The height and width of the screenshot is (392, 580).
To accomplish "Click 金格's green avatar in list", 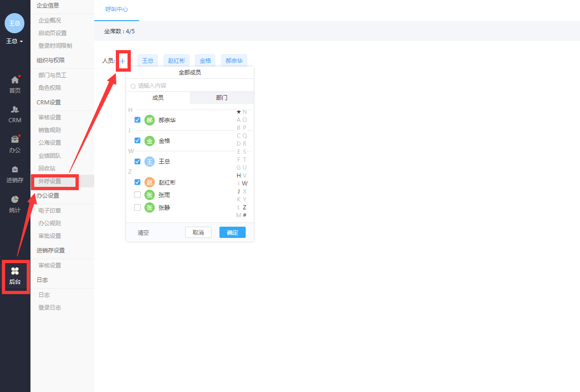I will (x=150, y=141).
